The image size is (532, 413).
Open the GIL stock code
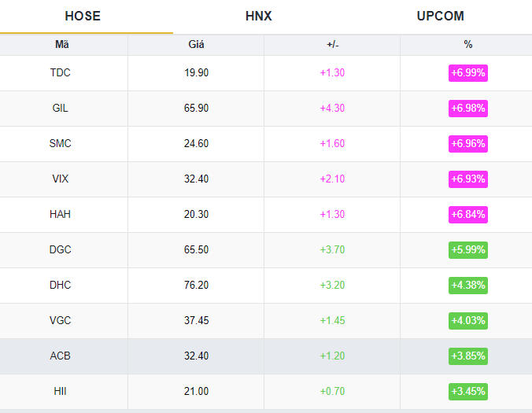click(x=60, y=109)
